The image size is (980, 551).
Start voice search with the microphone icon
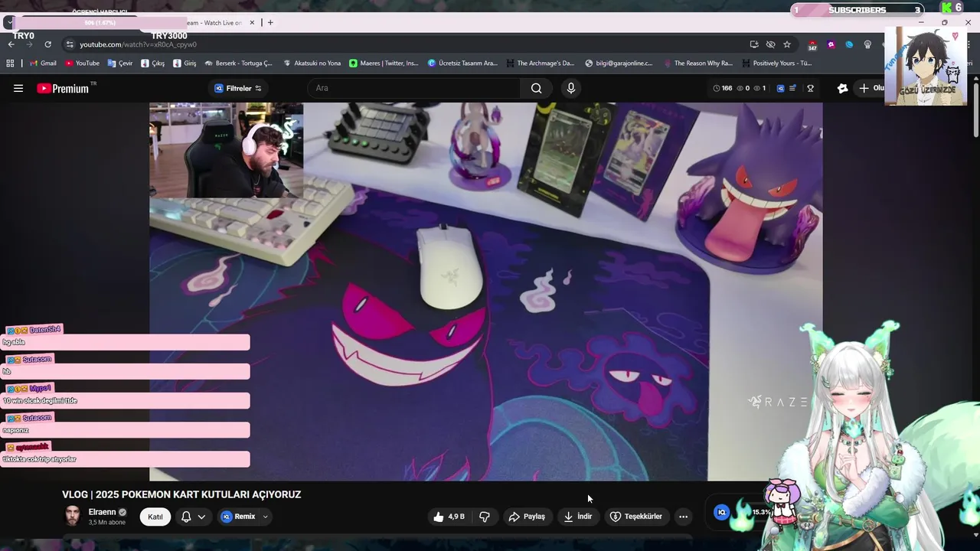pos(570,88)
